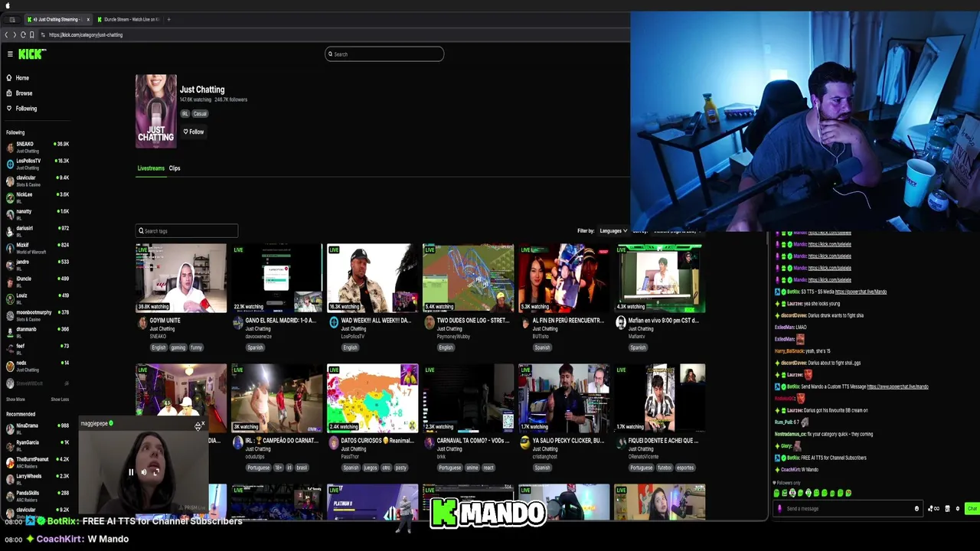Viewport: 980px width, 551px height.
Task: Open Mizkif in the Following list
Action: coord(37,247)
